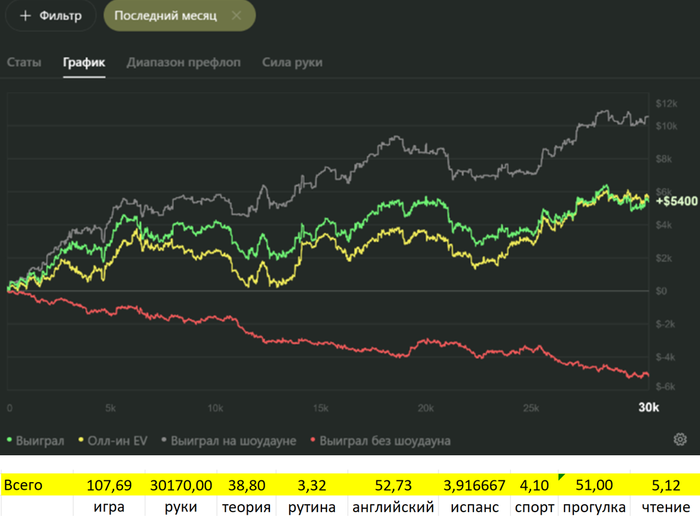Viewport: 700px width, 519px height.
Task: Select the cell with value 3,916667
Action: pos(474,485)
